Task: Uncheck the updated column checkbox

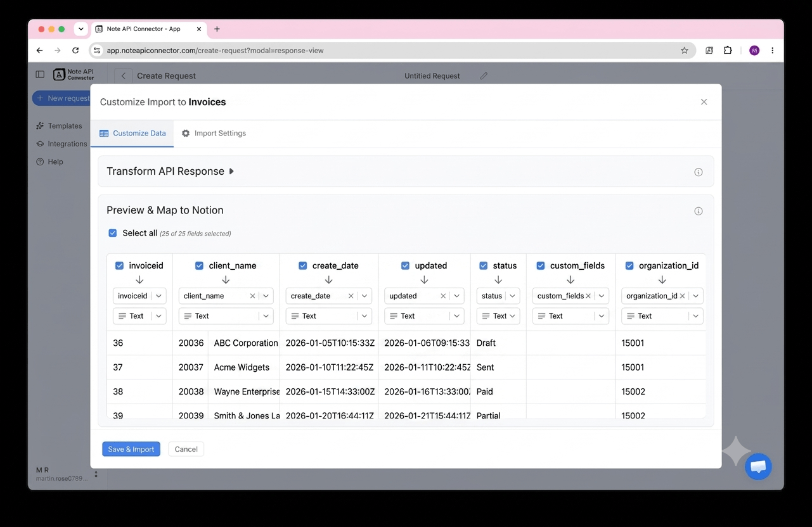Action: (x=405, y=266)
